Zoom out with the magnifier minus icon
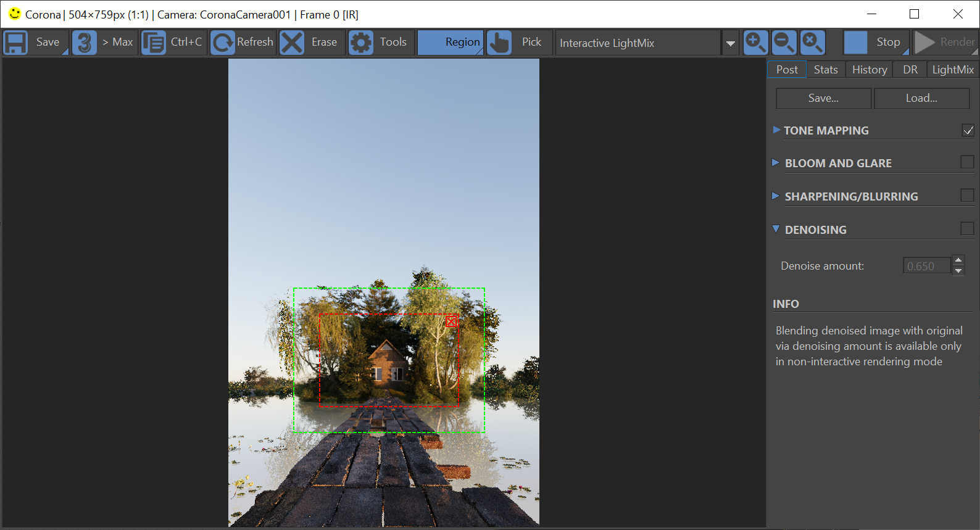 pos(784,43)
